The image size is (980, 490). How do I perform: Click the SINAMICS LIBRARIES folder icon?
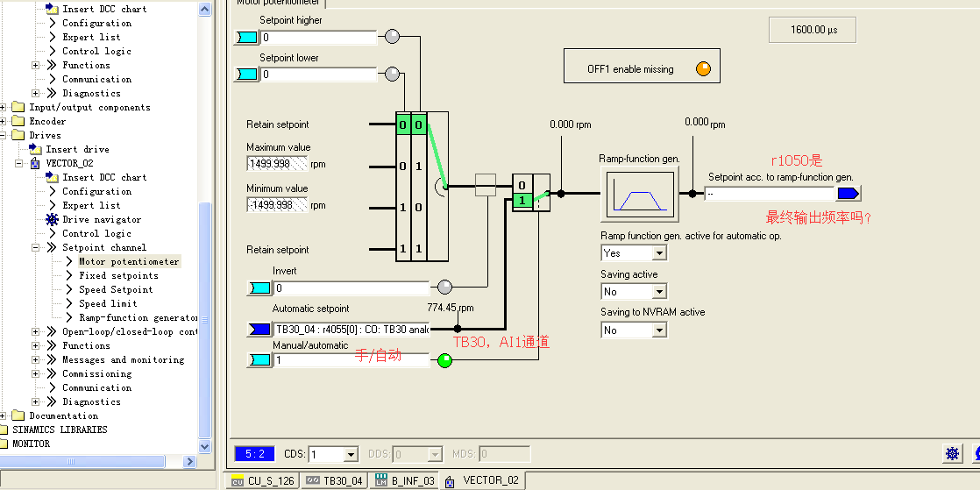tap(4, 430)
